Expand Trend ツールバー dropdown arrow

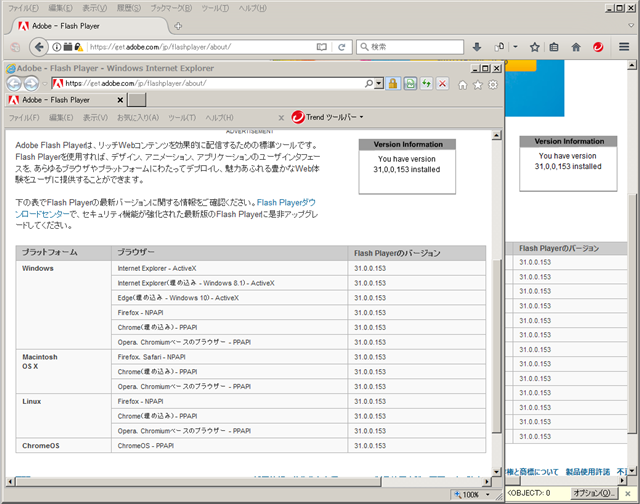point(361,118)
